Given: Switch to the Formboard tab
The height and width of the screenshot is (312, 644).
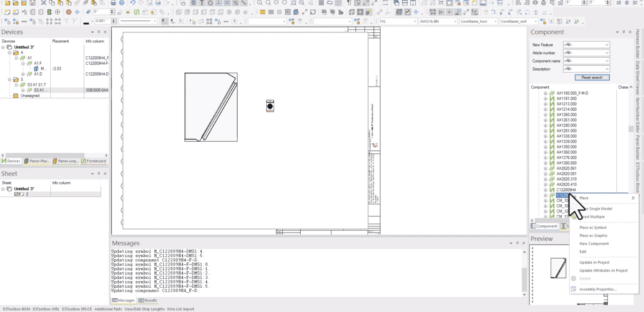Looking at the screenshot, I should [94, 161].
